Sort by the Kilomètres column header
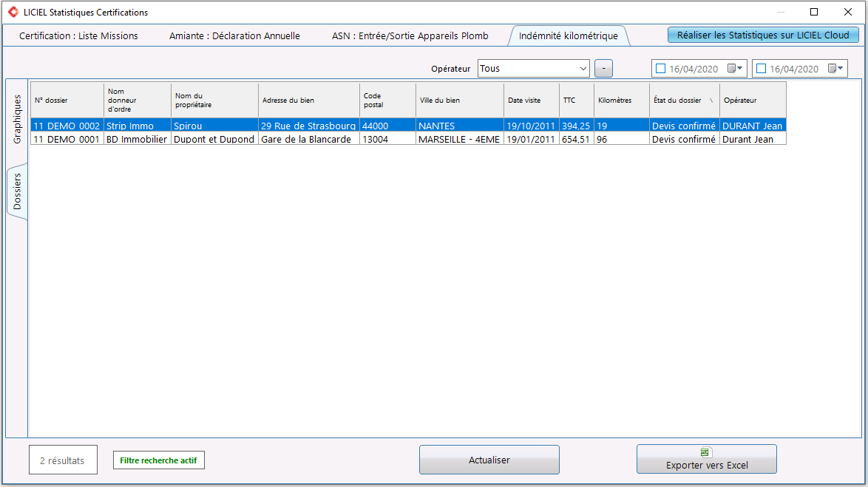868x487 pixels. pos(622,101)
